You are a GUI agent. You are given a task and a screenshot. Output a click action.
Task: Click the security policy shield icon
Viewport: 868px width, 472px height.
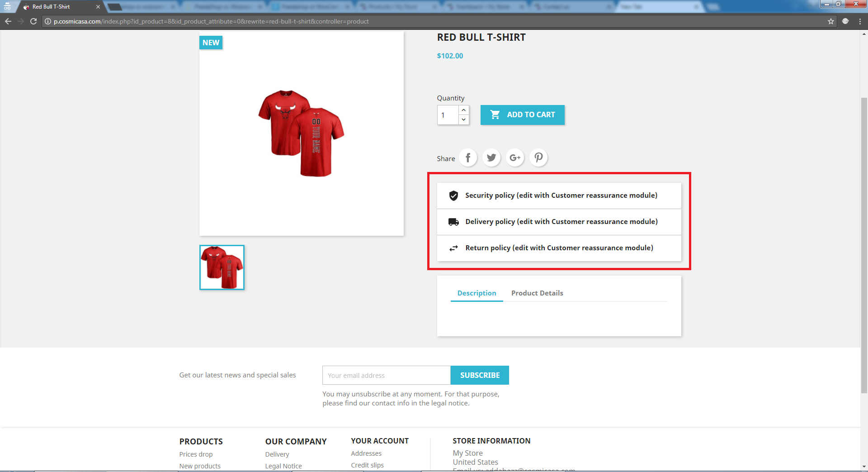coord(453,195)
